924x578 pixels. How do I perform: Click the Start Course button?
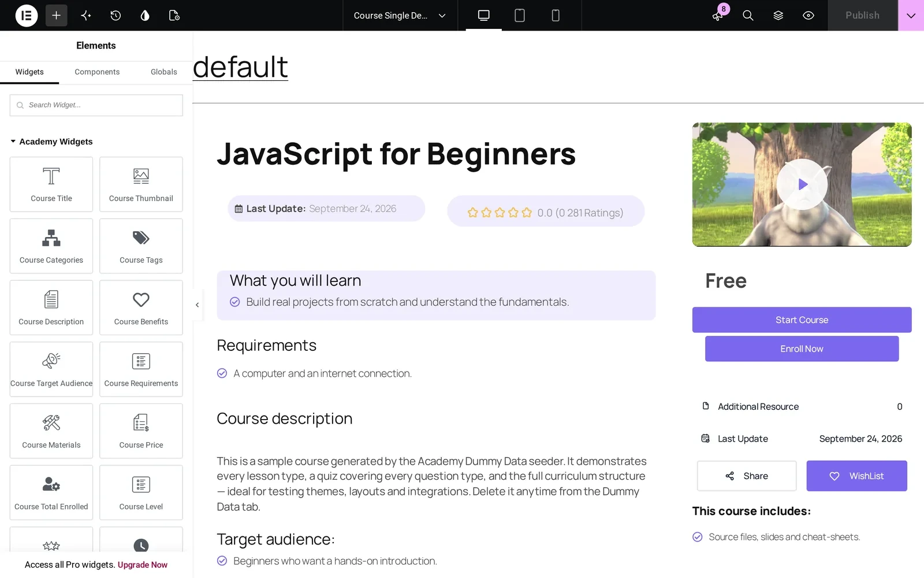(x=802, y=320)
